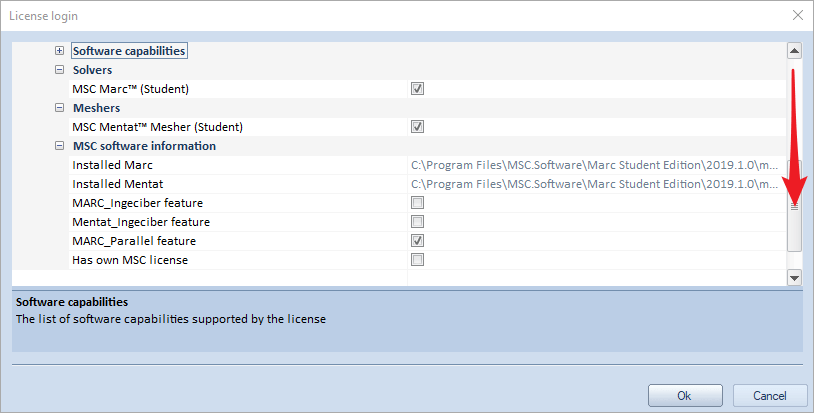The width and height of the screenshot is (814, 413).
Task: Expand the Software capabilities section
Action: pos(60,51)
